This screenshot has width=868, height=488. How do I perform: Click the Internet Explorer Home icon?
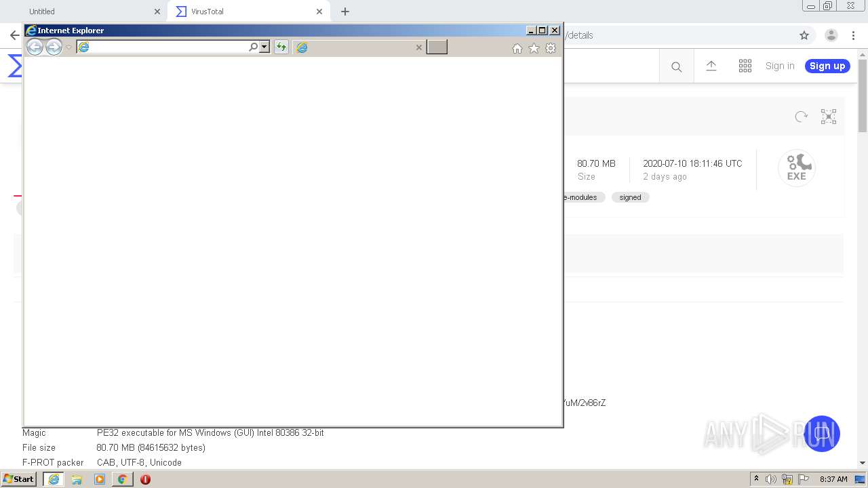click(517, 48)
